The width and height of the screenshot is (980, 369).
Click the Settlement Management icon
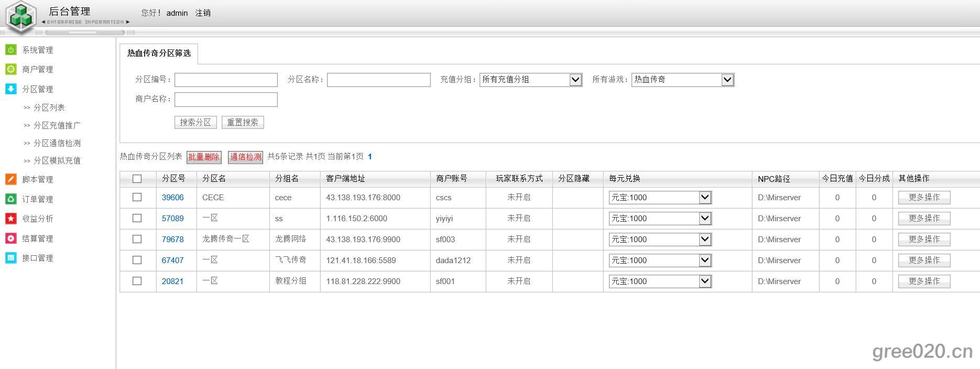[x=10, y=238]
